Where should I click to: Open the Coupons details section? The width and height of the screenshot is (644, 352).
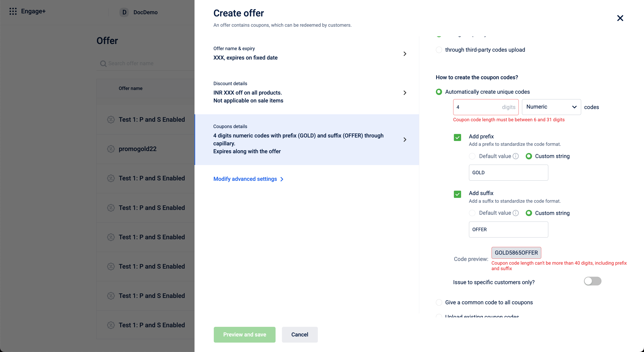(405, 139)
